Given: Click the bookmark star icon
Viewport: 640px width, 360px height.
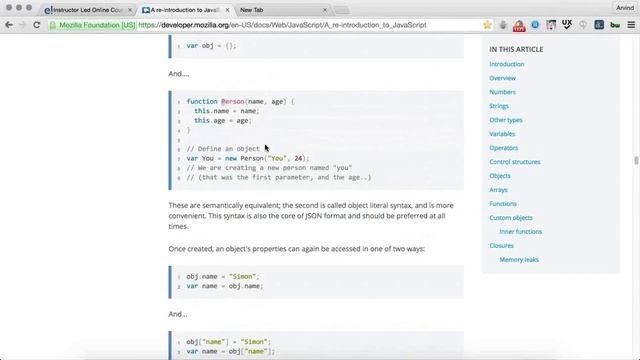Looking at the screenshot, I should [487, 25].
